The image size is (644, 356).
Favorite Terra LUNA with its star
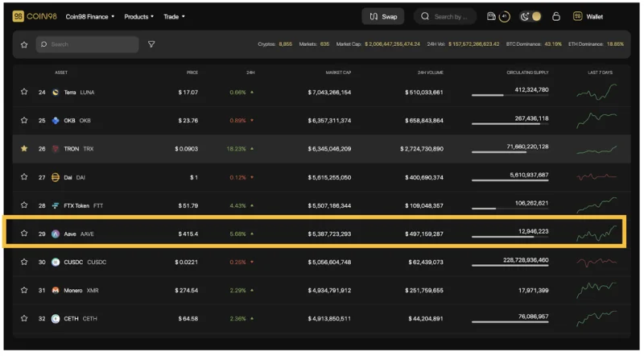pyautogui.click(x=24, y=92)
